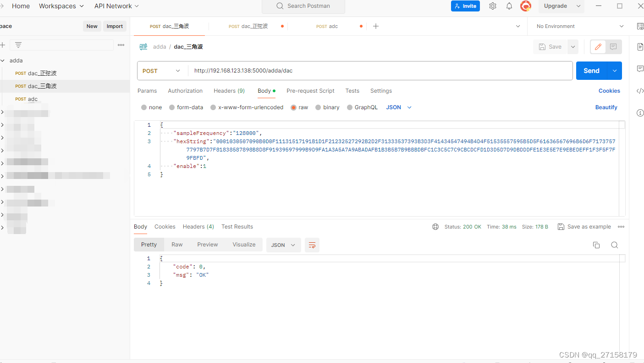Screen dimensions: 644x363
Task: Open the comments panel in right sidebar
Action: (x=640, y=69)
